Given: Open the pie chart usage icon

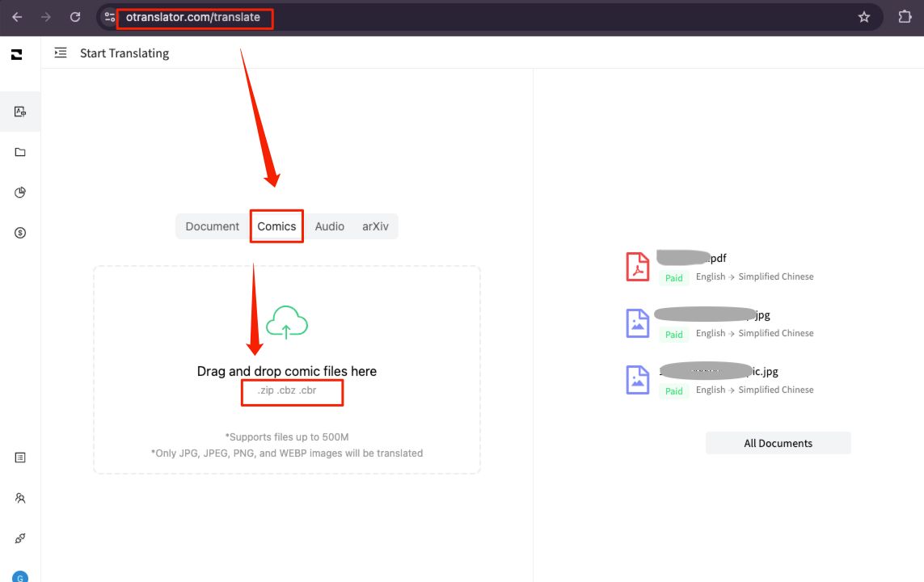Looking at the screenshot, I should (20, 192).
